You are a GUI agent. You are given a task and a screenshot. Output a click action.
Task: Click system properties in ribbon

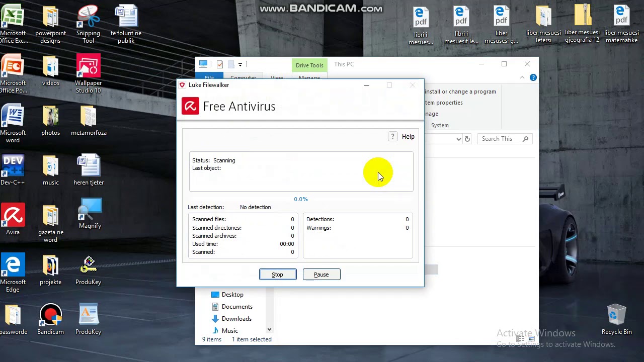click(443, 103)
